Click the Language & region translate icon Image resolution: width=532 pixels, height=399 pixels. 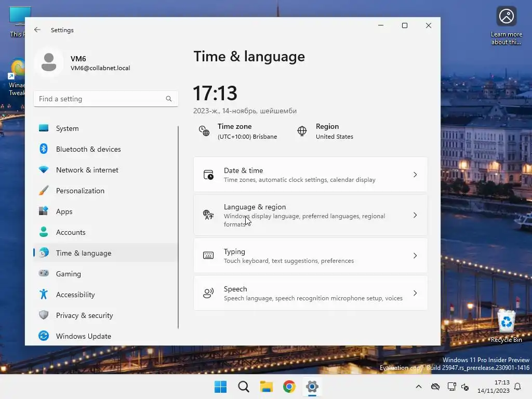(208, 215)
